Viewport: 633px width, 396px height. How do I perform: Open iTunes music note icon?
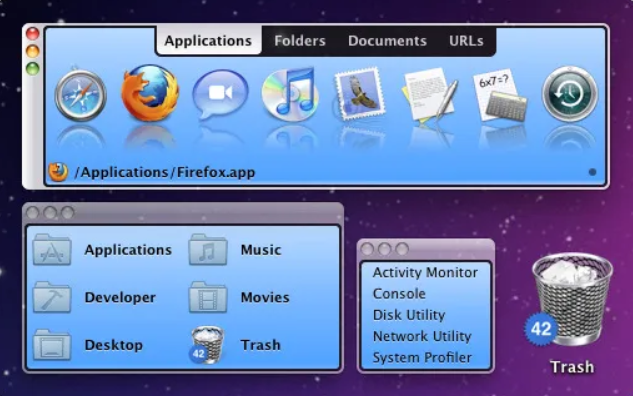click(290, 94)
